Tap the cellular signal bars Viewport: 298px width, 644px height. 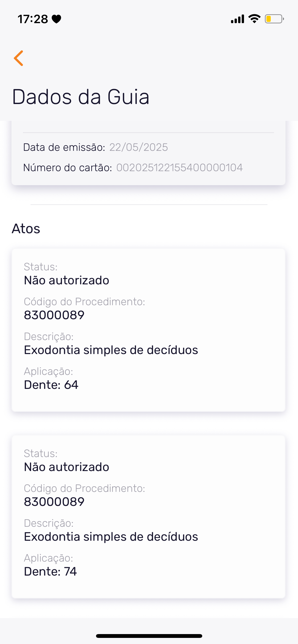[x=237, y=19]
